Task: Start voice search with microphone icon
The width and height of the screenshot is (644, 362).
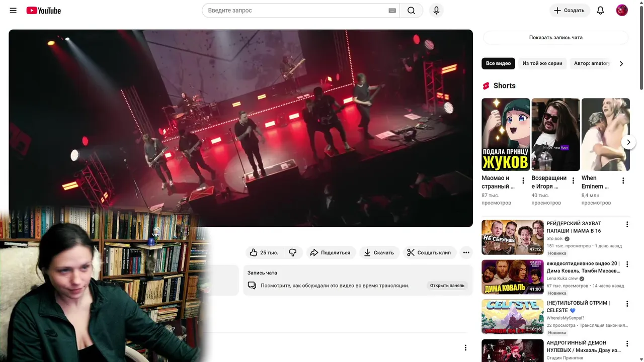Action: pos(436,11)
